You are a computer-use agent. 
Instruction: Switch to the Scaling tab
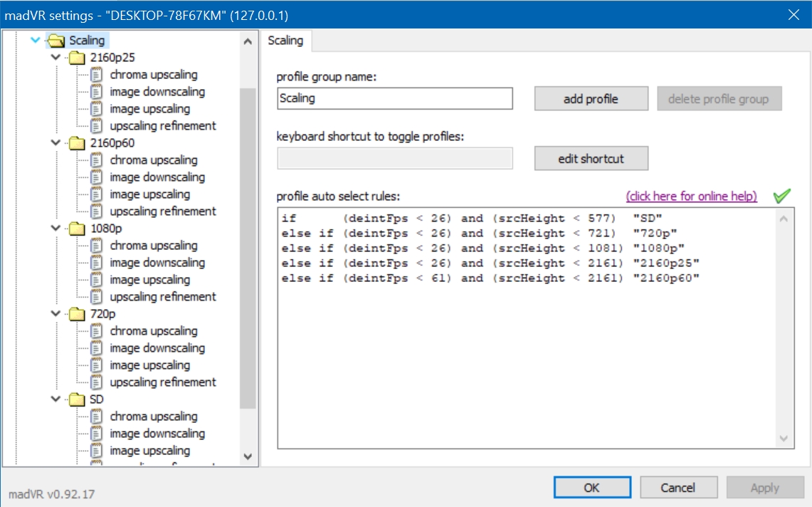pos(286,41)
